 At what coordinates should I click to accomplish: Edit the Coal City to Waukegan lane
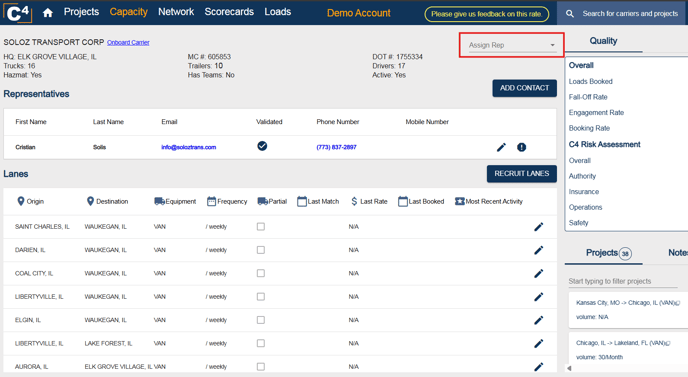(538, 273)
